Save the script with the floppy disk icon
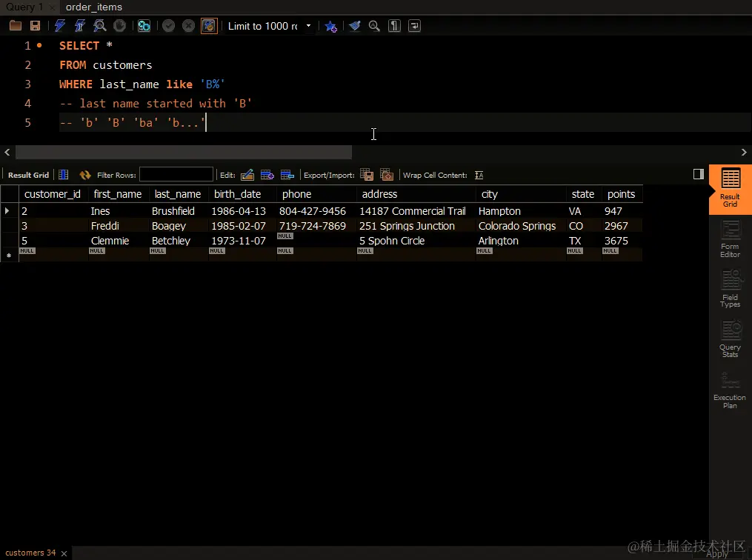 [x=35, y=26]
